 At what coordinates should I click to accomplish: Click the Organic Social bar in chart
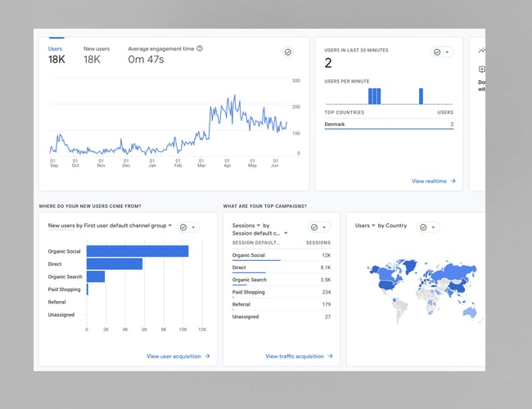pos(137,251)
